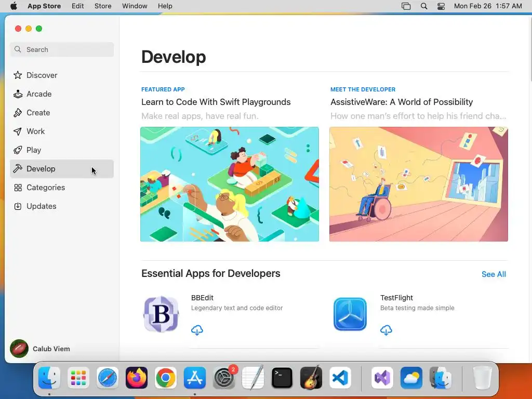Click the BBEdit app icon
The width and height of the screenshot is (532, 399).
161,314
